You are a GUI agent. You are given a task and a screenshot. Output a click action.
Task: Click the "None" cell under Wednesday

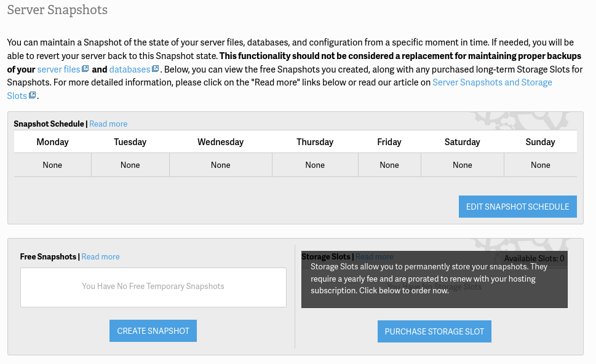[220, 165]
